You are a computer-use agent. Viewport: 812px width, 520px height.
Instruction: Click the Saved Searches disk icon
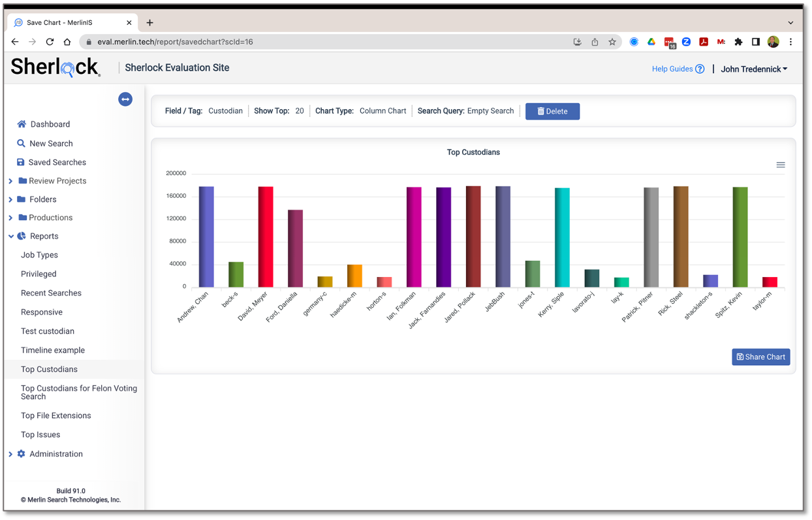[20, 162]
